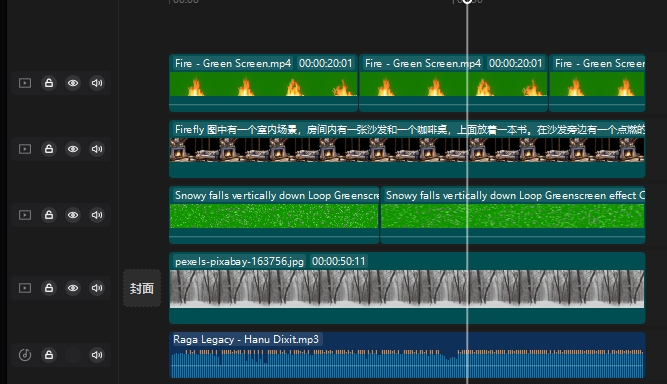Select the Raga Legacy - Hanu Dixit.mp3 clip
Screen dimensions: 667x384
click(x=407, y=355)
